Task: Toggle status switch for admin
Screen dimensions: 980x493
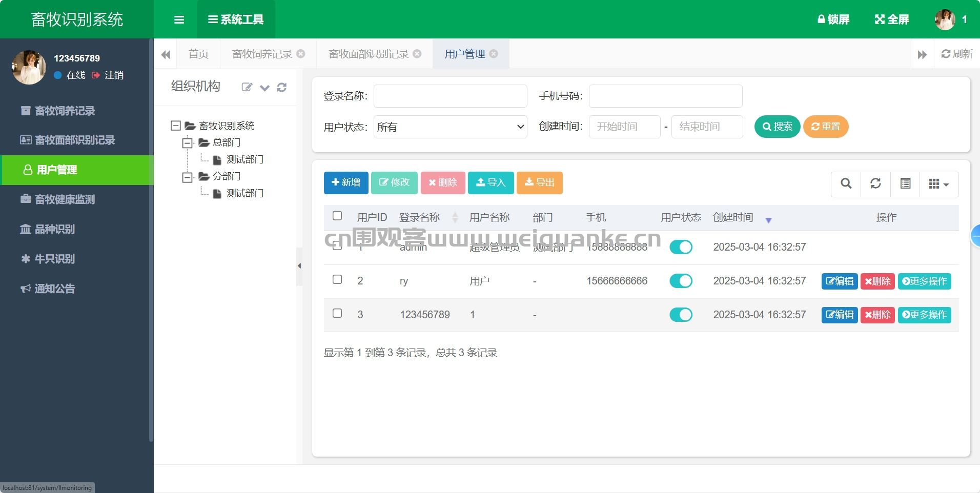Action: point(681,247)
